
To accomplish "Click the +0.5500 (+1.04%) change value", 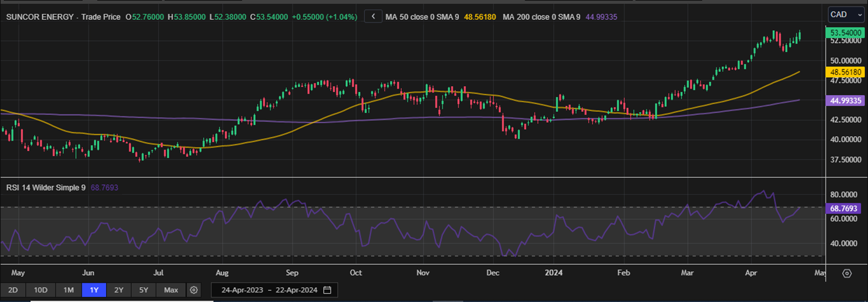I will click(x=324, y=17).
